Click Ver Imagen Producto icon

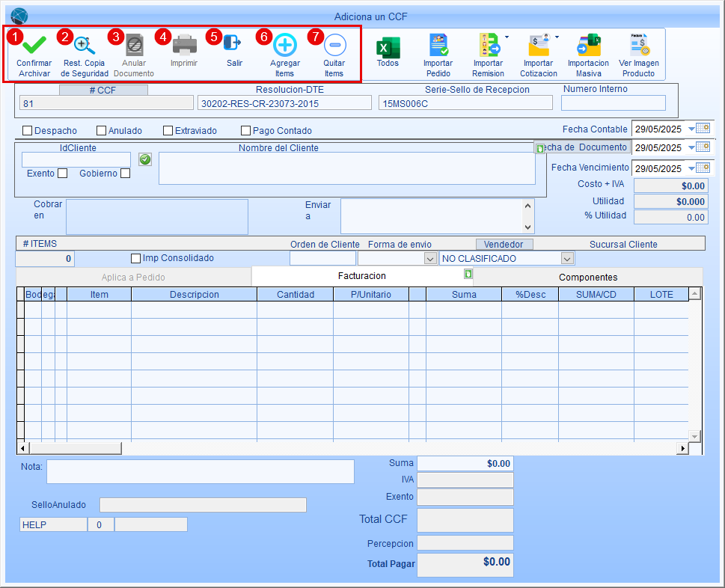[640, 45]
